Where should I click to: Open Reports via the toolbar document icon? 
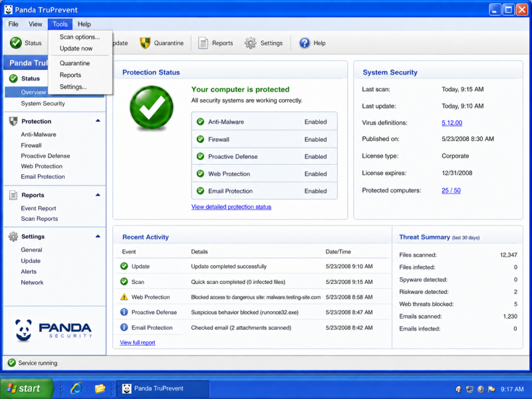point(203,43)
